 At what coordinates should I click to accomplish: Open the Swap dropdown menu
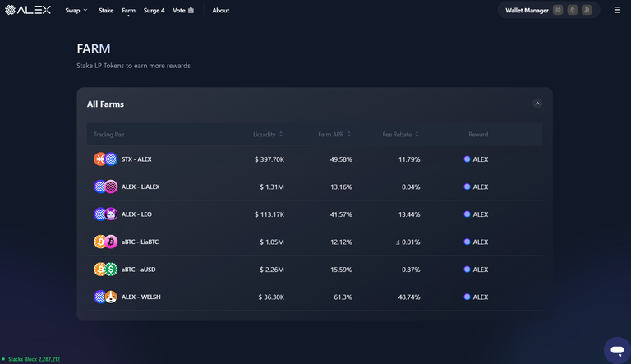pyautogui.click(x=76, y=11)
